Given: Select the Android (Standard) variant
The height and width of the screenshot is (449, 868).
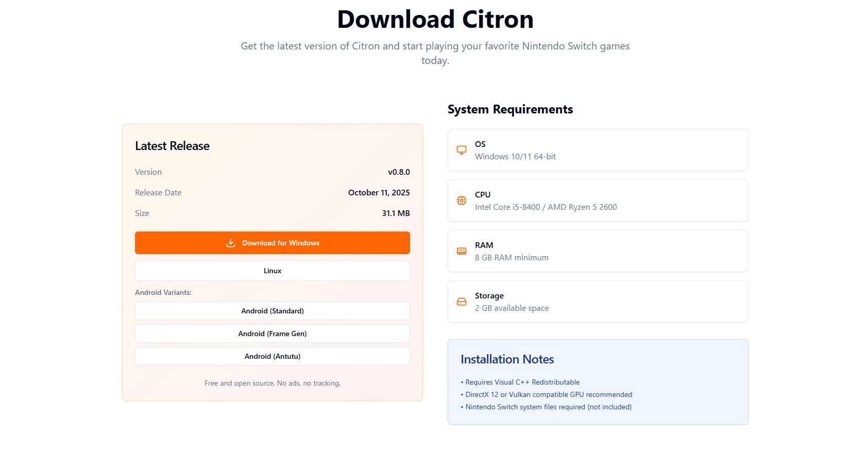Looking at the screenshot, I should click(272, 311).
